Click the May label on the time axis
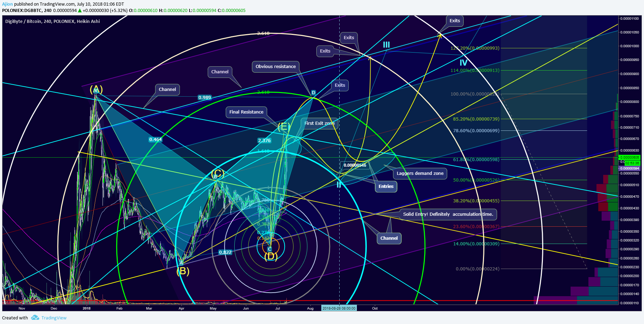 [x=213, y=308]
